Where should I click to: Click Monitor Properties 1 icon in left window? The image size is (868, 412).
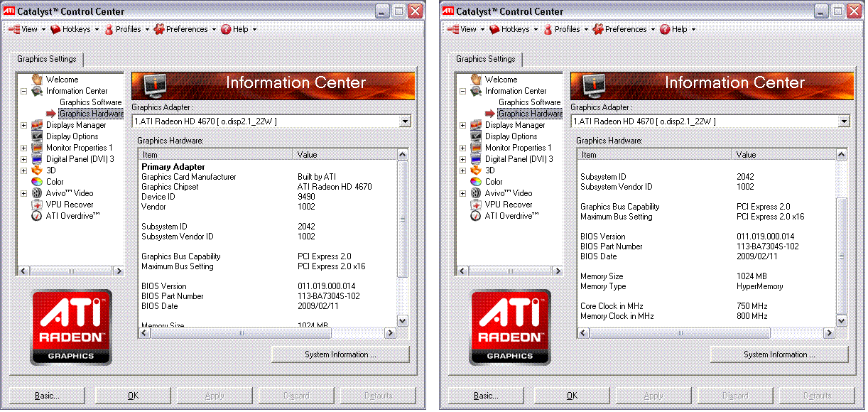click(37, 148)
